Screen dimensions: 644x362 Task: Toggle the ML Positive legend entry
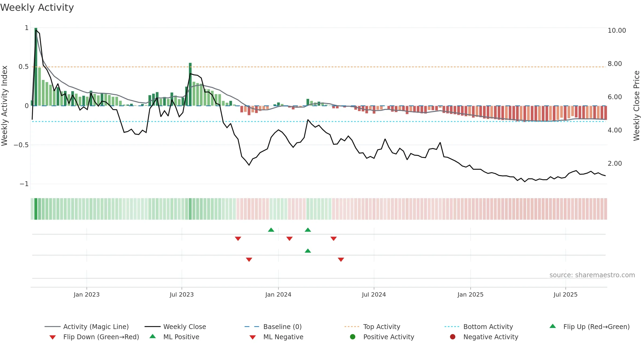(x=174, y=337)
